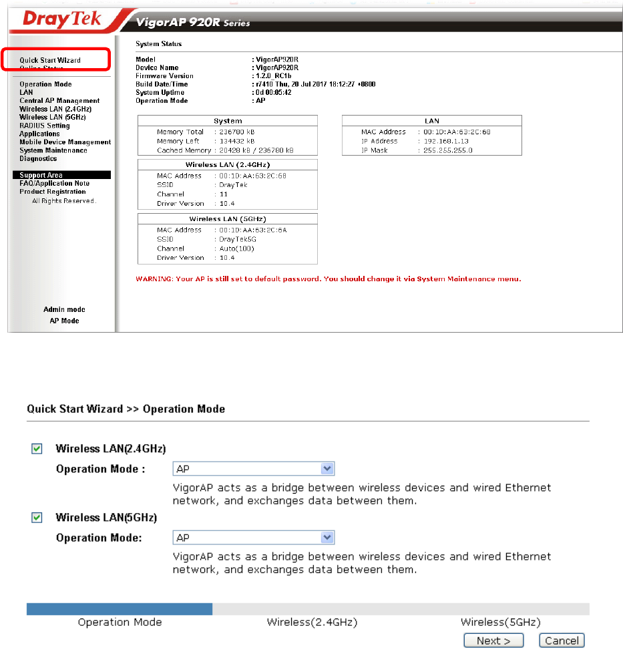Open FAQ/Application Note link

pyautogui.click(x=54, y=184)
